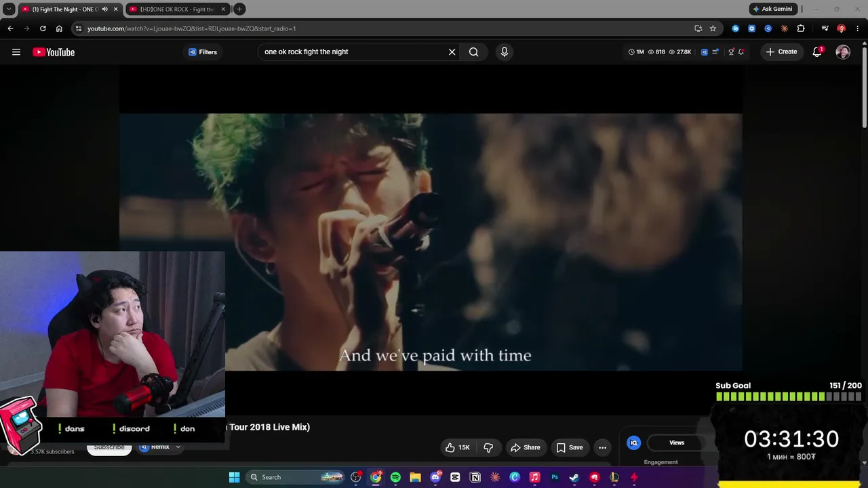This screenshot has width=868, height=488.
Task: Open the vidIQ blue logo icon in header
Action: point(705,52)
